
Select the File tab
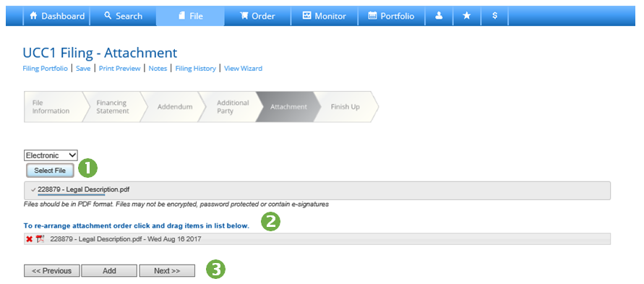coord(191,16)
